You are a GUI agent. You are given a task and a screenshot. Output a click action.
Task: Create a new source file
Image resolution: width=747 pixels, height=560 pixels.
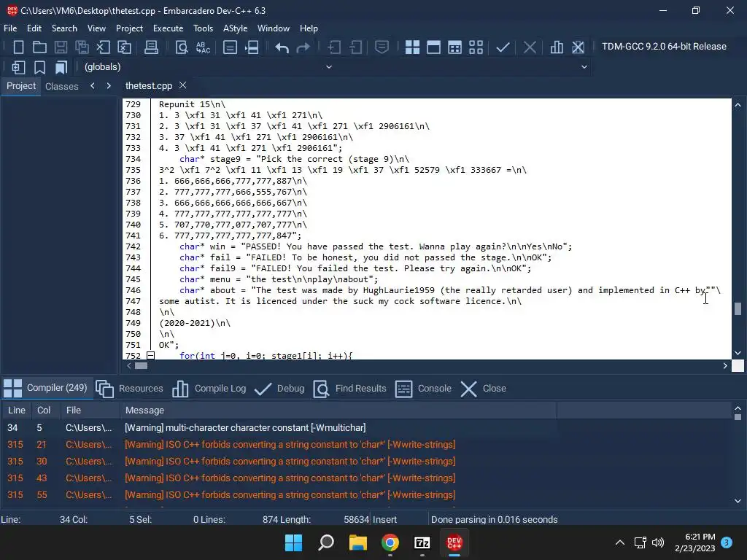pyautogui.click(x=18, y=47)
